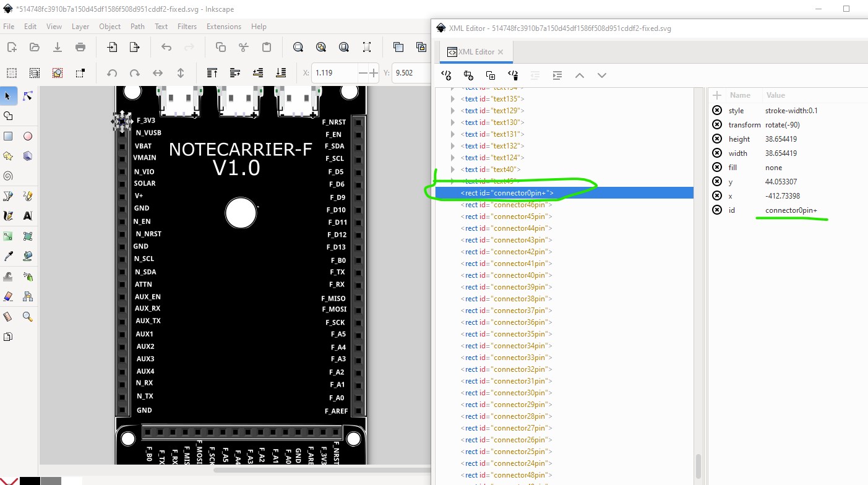Click the Import icon
This screenshot has width=868, height=485.
coord(112,47)
